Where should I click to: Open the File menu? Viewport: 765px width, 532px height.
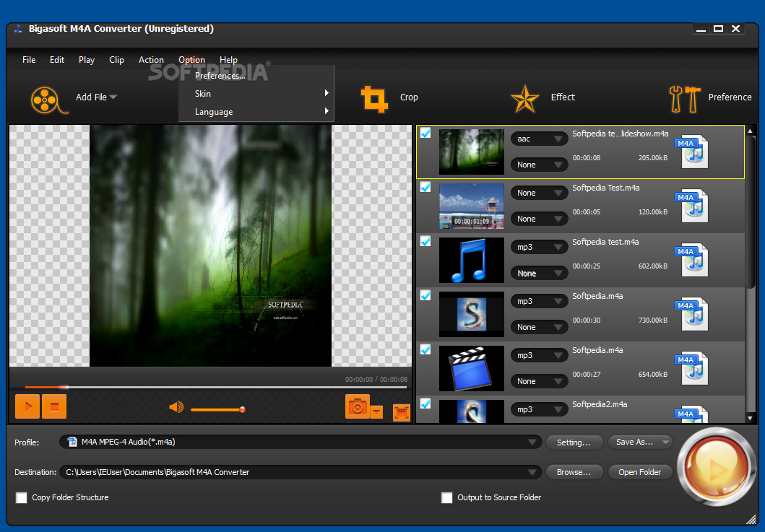[x=29, y=59]
